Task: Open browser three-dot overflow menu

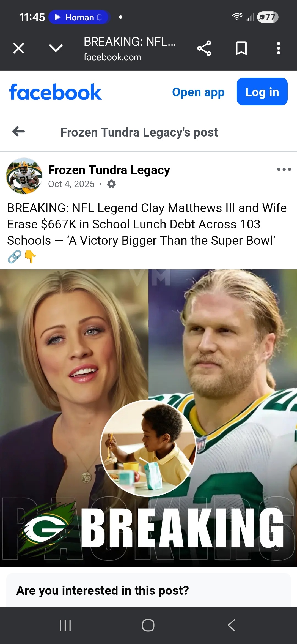Action: 279,48
